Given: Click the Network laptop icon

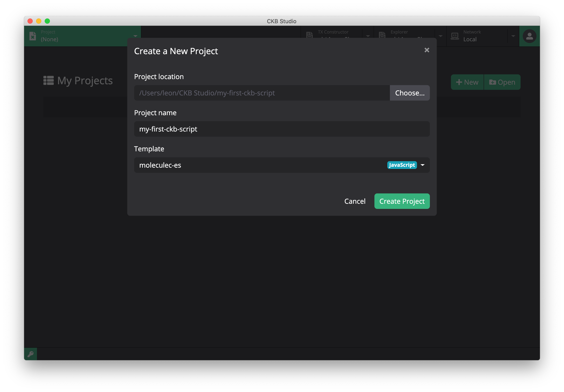Looking at the screenshot, I should pyautogui.click(x=455, y=36).
